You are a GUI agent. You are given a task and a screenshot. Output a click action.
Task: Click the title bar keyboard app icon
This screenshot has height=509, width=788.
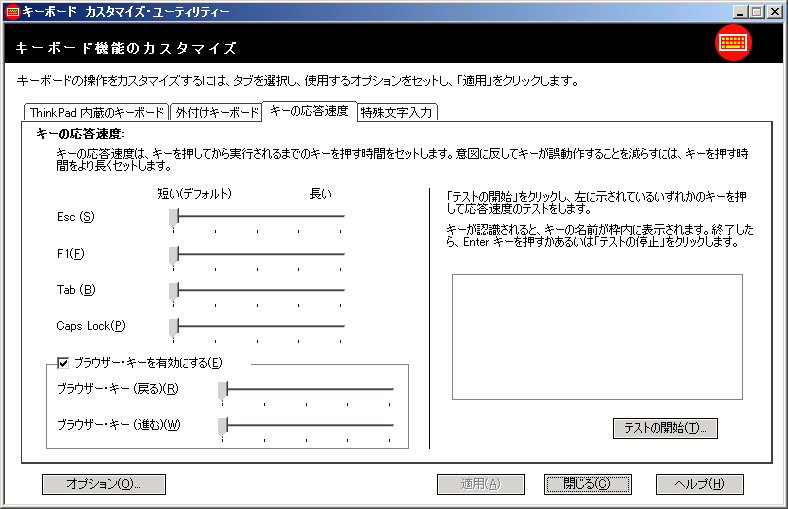[12, 11]
